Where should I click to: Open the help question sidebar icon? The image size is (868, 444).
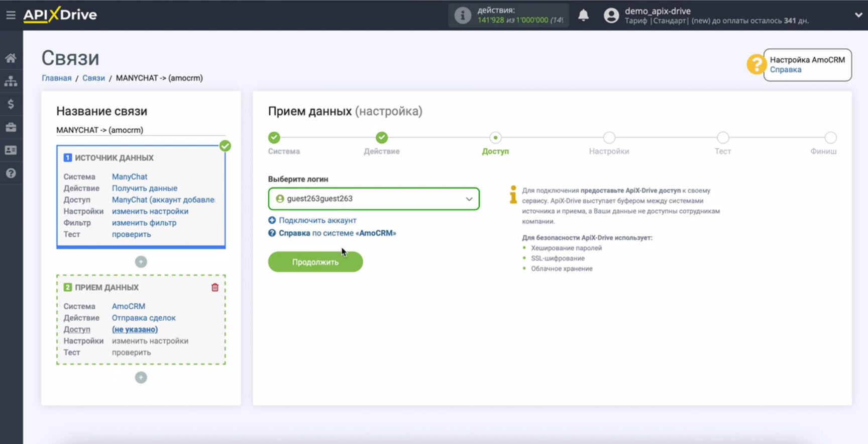click(11, 173)
